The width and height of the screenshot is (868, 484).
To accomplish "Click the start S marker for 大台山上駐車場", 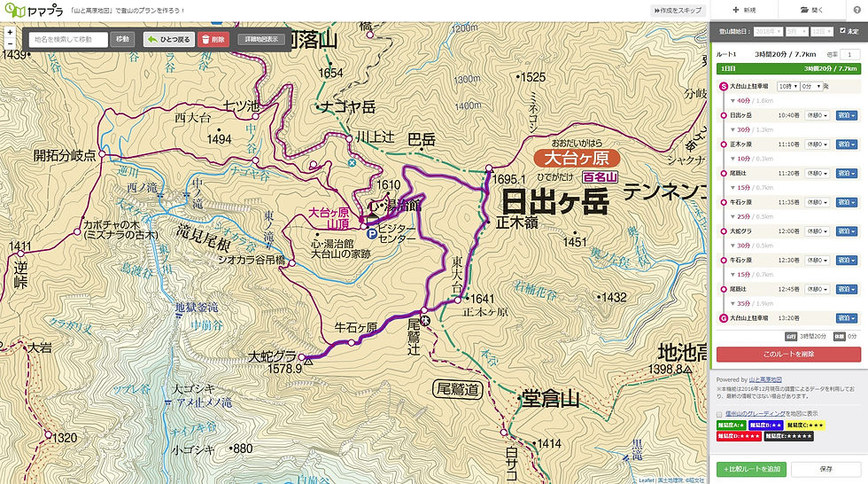I will (x=723, y=86).
